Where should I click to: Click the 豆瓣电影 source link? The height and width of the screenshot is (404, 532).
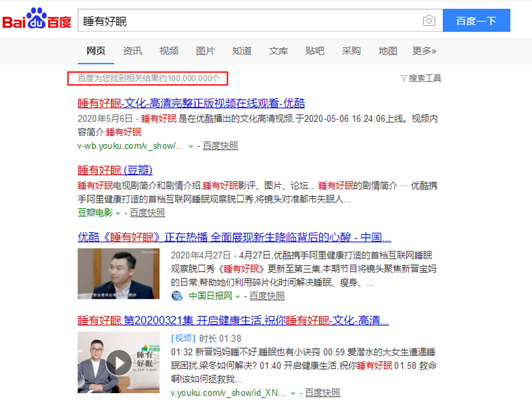[x=96, y=213]
